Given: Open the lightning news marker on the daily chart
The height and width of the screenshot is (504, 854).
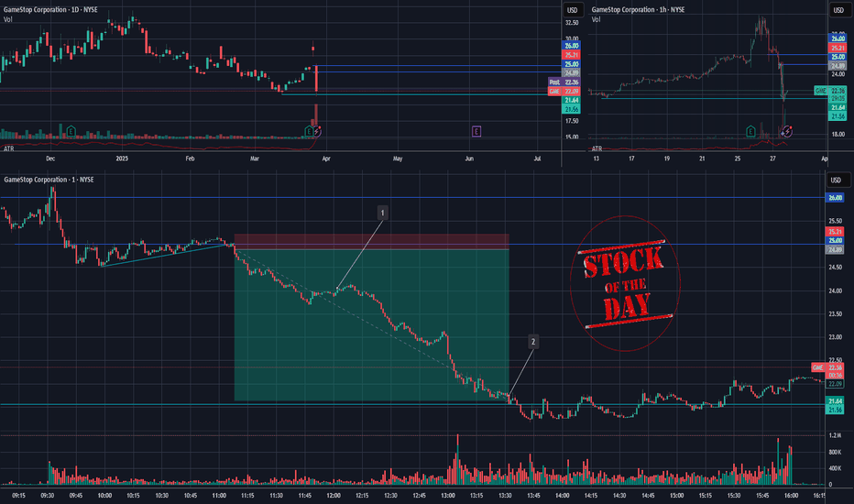Looking at the screenshot, I should pyautogui.click(x=317, y=131).
